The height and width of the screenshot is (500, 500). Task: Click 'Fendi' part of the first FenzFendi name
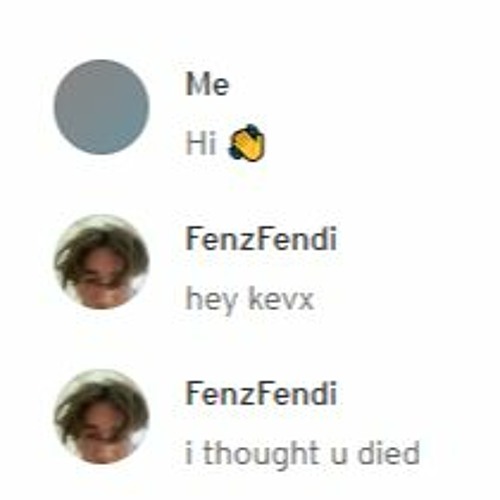pyautogui.click(x=297, y=239)
